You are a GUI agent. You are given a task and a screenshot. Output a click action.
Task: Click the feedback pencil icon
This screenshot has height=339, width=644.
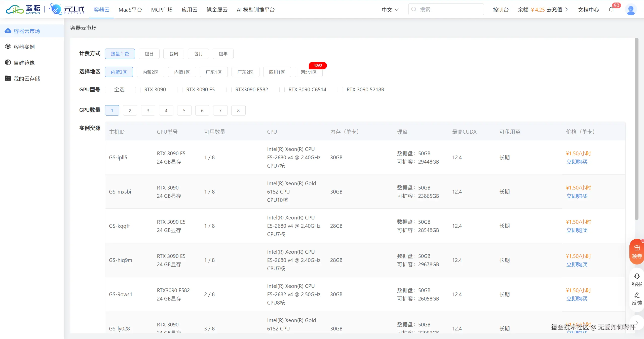click(x=637, y=295)
